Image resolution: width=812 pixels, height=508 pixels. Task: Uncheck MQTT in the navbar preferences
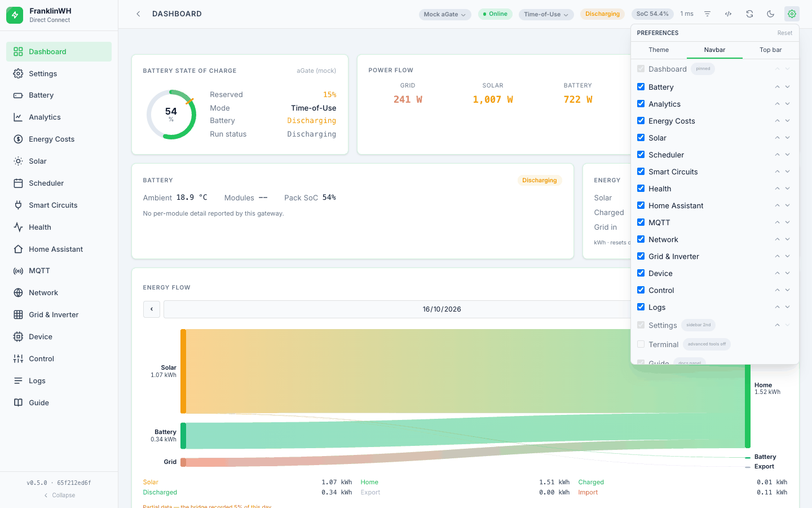[641, 222]
